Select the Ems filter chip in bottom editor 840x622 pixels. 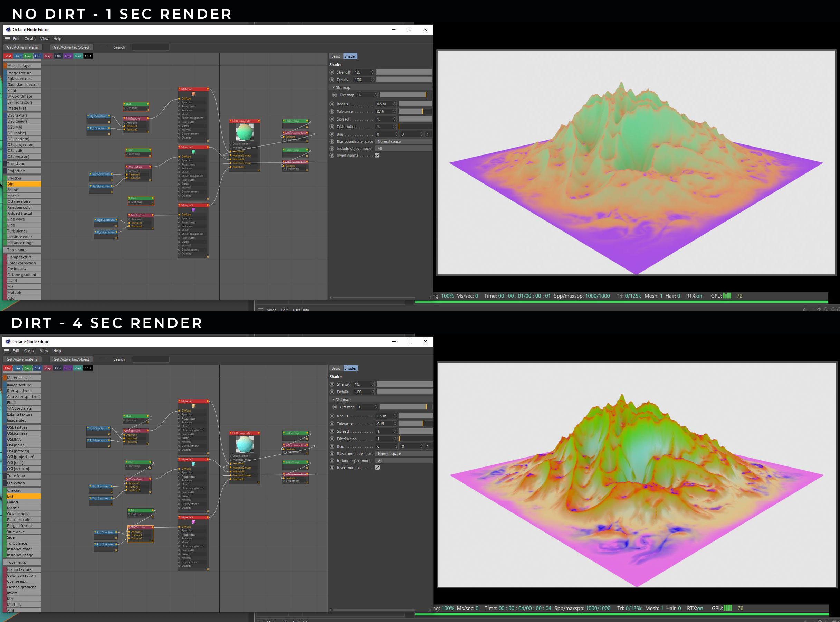tap(68, 368)
